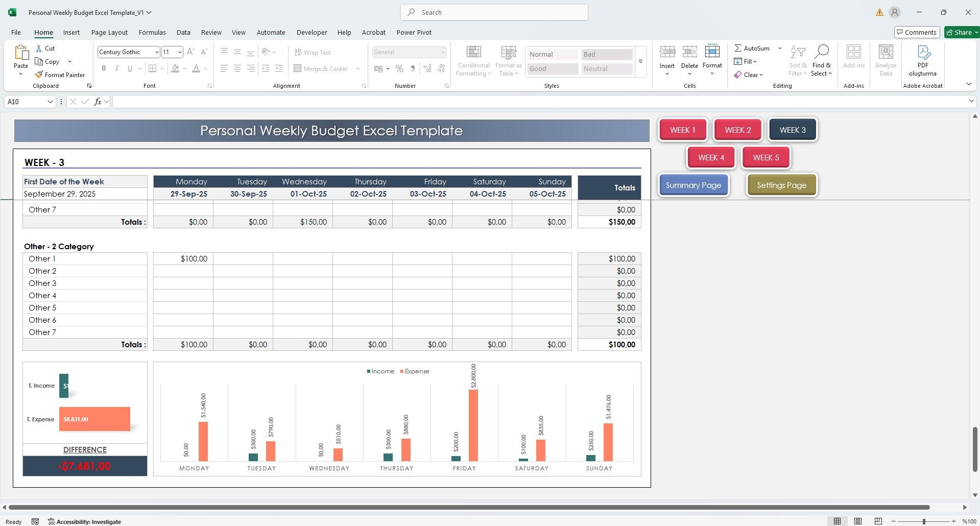Screen dimensions: 980x526
Task: Open the font size dropdown
Action: click(x=179, y=52)
